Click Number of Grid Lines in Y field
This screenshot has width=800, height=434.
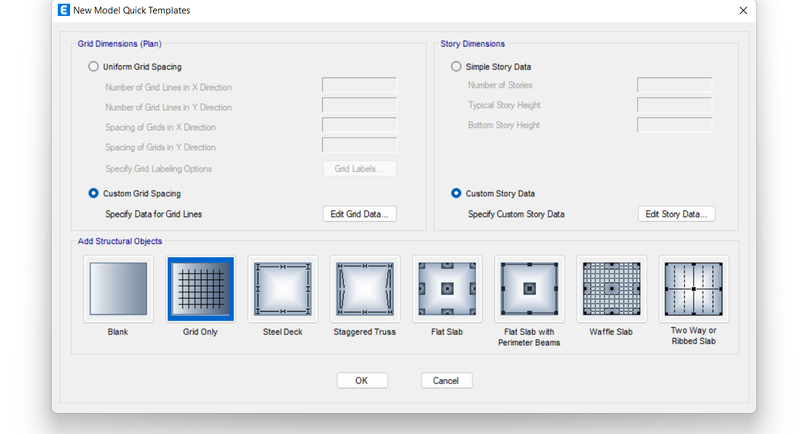359,105
